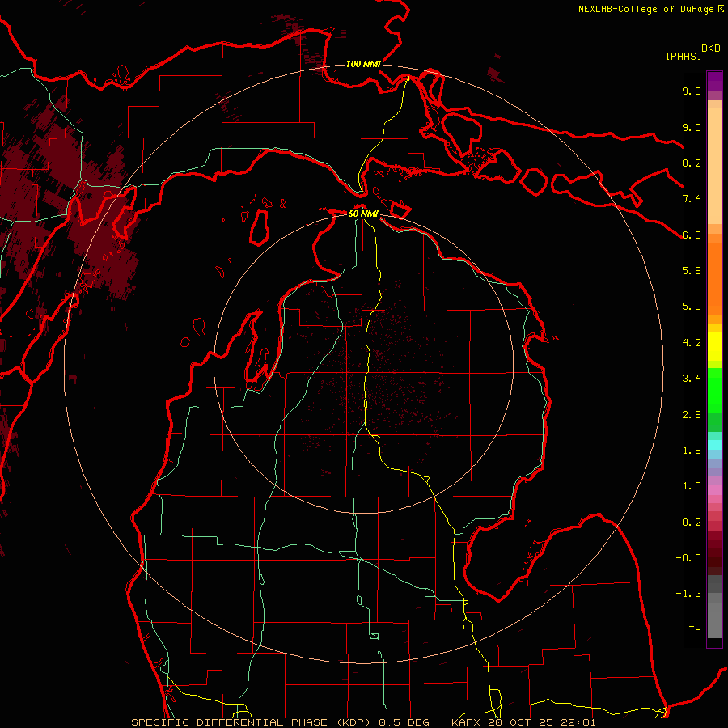Click the NEXLAB-College of DuPage title text
The width and height of the screenshot is (728, 728).
pos(646,9)
